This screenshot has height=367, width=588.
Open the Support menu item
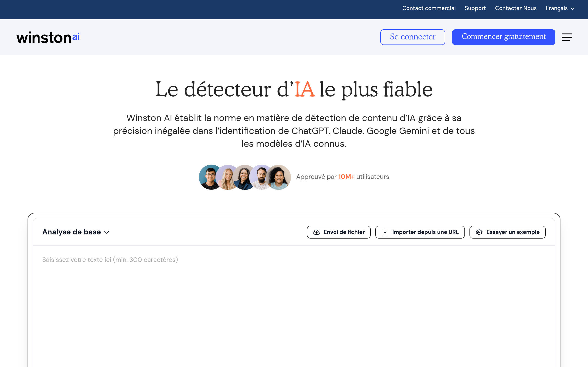point(475,8)
